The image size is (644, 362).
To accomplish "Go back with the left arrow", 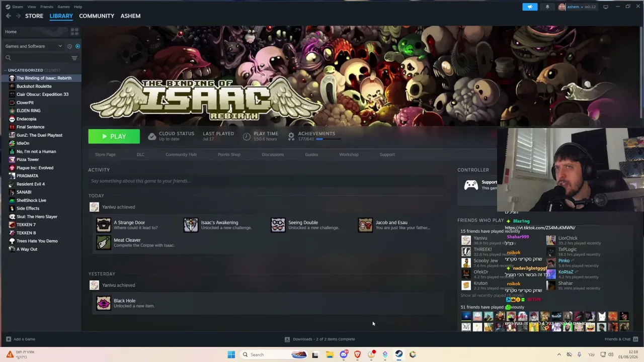I will click(8, 16).
